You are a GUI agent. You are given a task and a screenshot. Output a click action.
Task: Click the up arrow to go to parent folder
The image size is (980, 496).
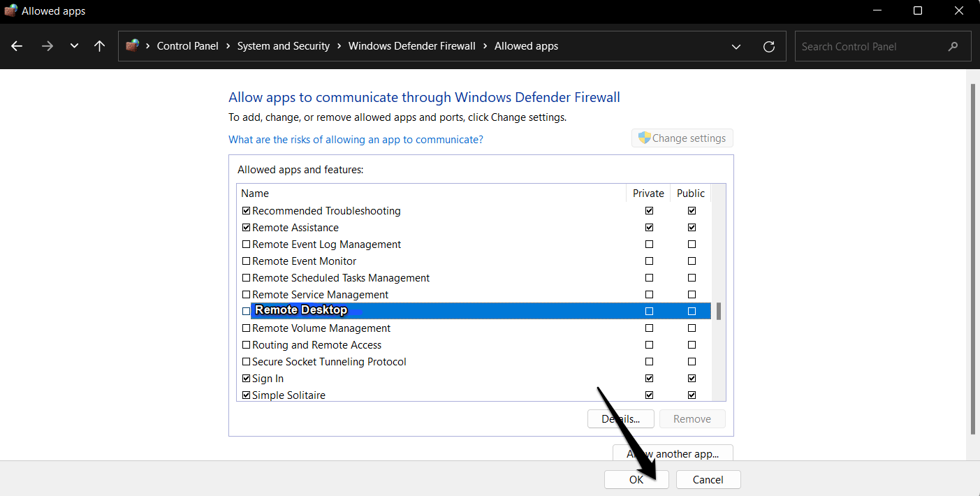(x=99, y=46)
